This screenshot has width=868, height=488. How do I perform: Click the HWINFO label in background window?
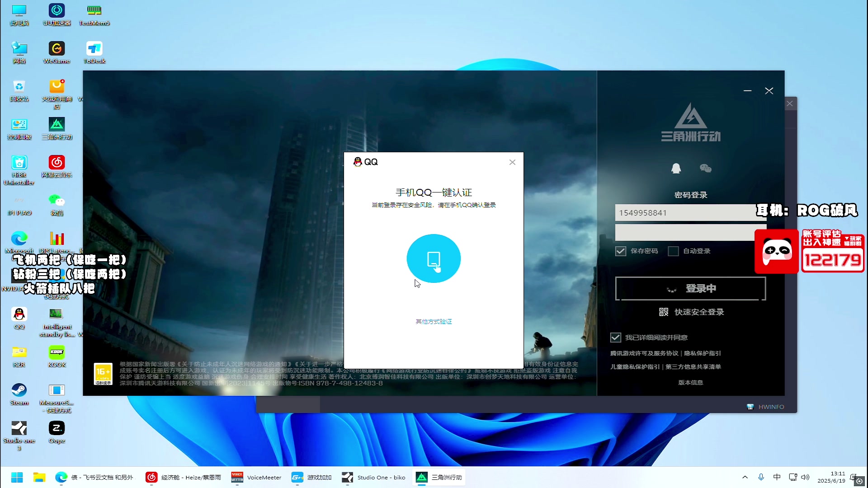[x=771, y=407]
